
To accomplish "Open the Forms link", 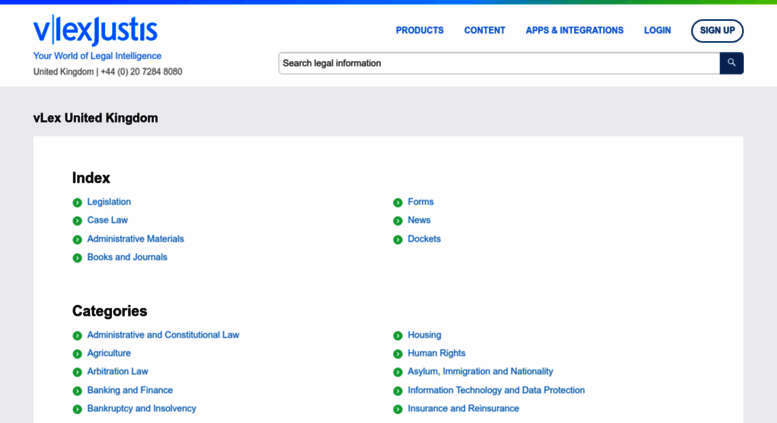I will tap(421, 202).
